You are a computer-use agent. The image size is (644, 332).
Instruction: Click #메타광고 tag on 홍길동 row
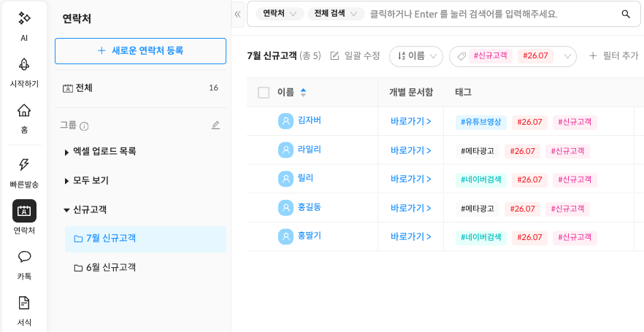coord(478,209)
